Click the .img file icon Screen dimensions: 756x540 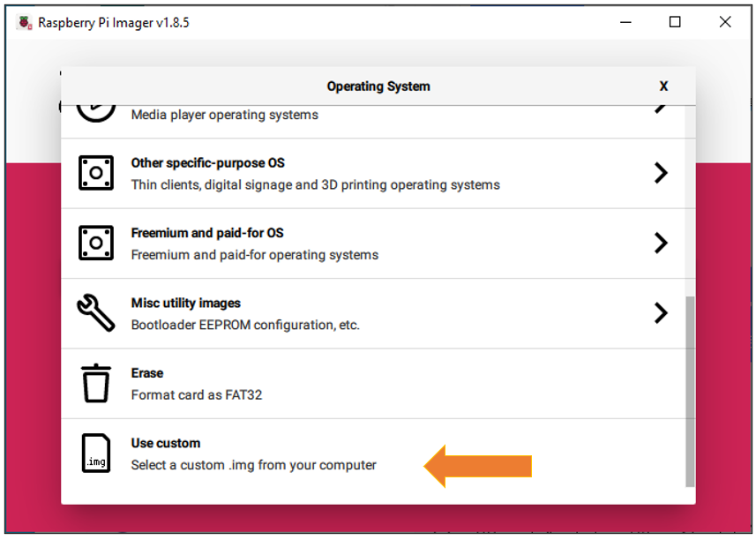(96, 453)
